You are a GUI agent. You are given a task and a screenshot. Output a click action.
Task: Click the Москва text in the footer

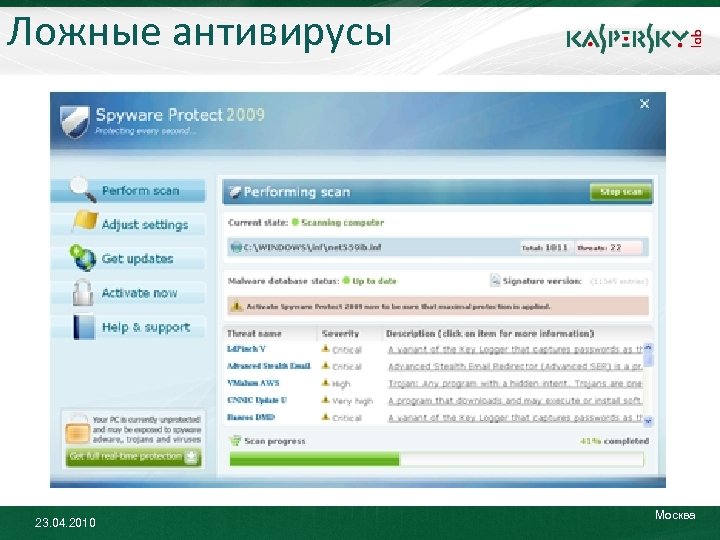pyautogui.click(x=675, y=515)
